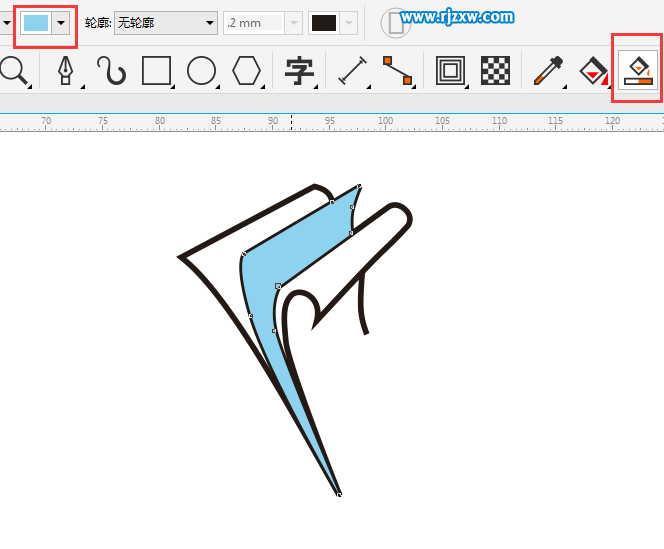This screenshot has height=549, width=664.
Task: Select the Zoom magnifier tool
Action: pos(14,71)
